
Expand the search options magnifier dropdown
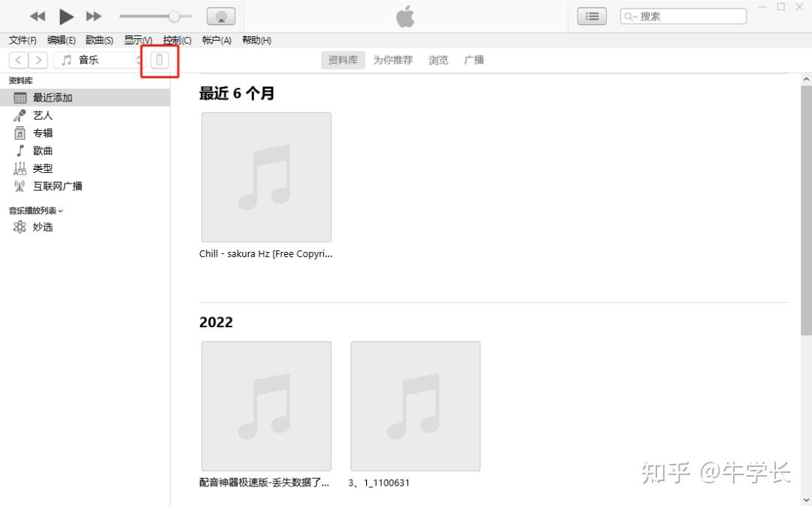631,17
